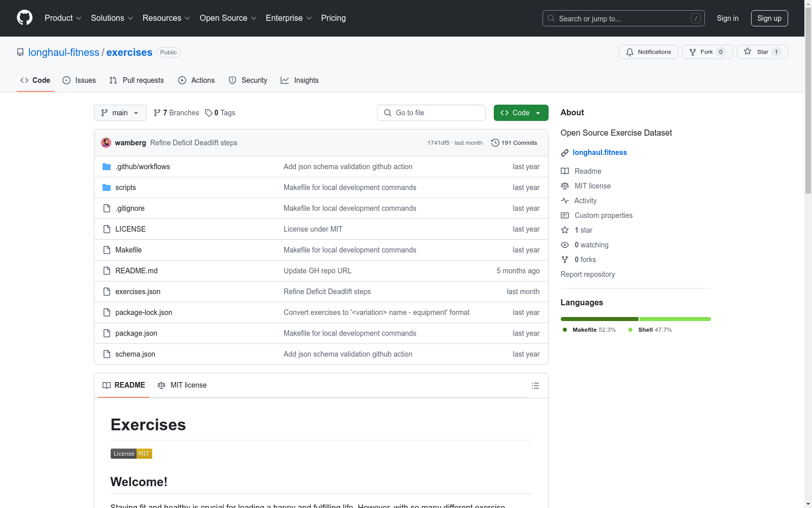Click the License MIT badge
812x508 pixels.
[131, 454]
